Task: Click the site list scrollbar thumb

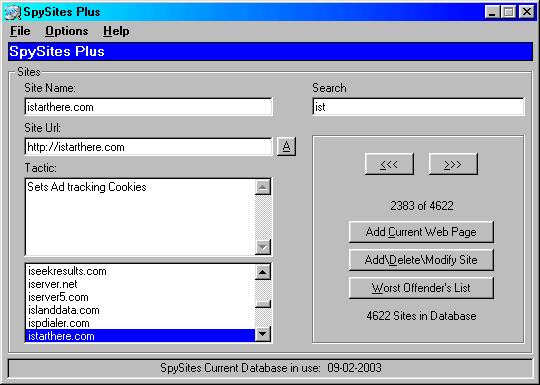Action: tap(263, 304)
